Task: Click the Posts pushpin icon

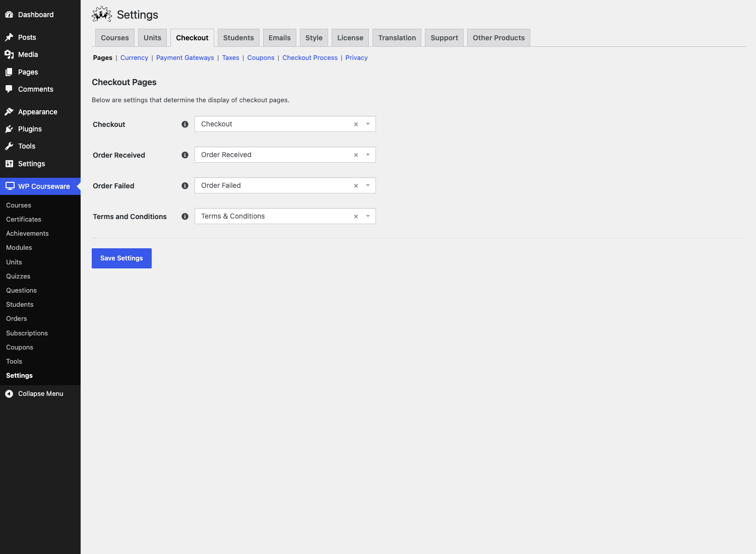Action: point(9,37)
